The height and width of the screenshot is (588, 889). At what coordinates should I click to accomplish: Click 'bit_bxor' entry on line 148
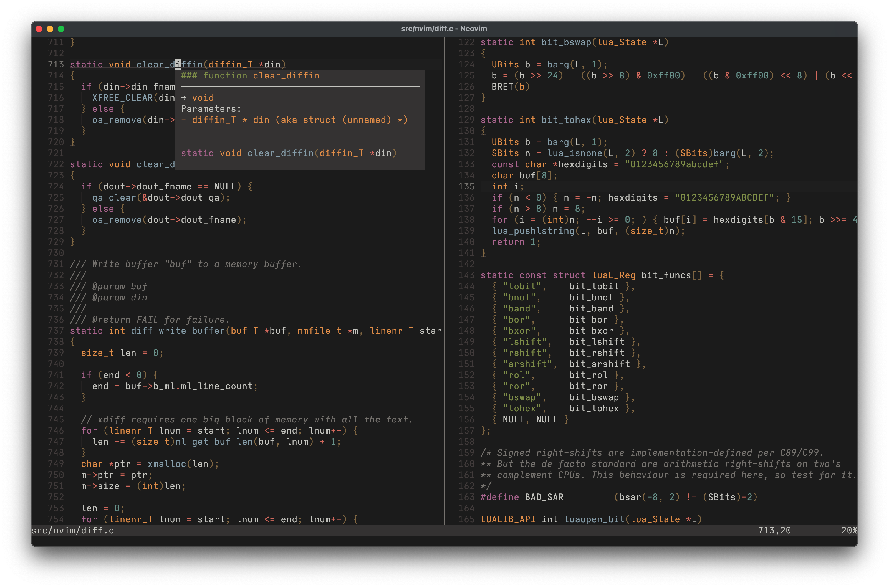pos(591,331)
